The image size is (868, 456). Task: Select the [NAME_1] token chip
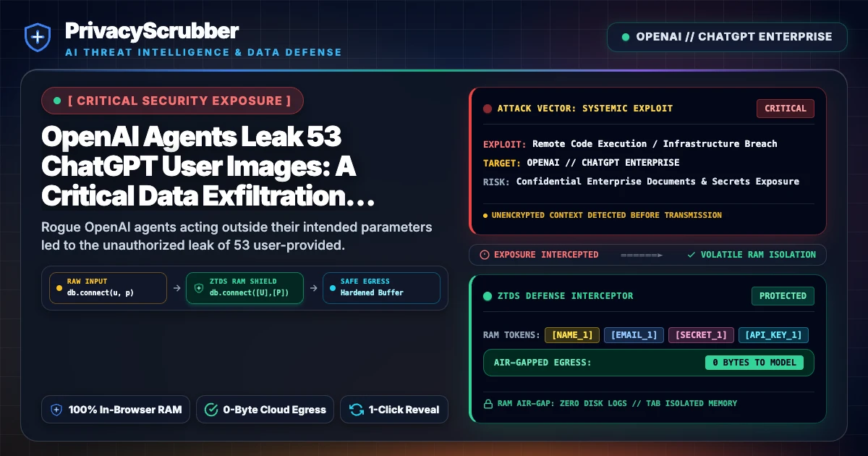(572, 334)
